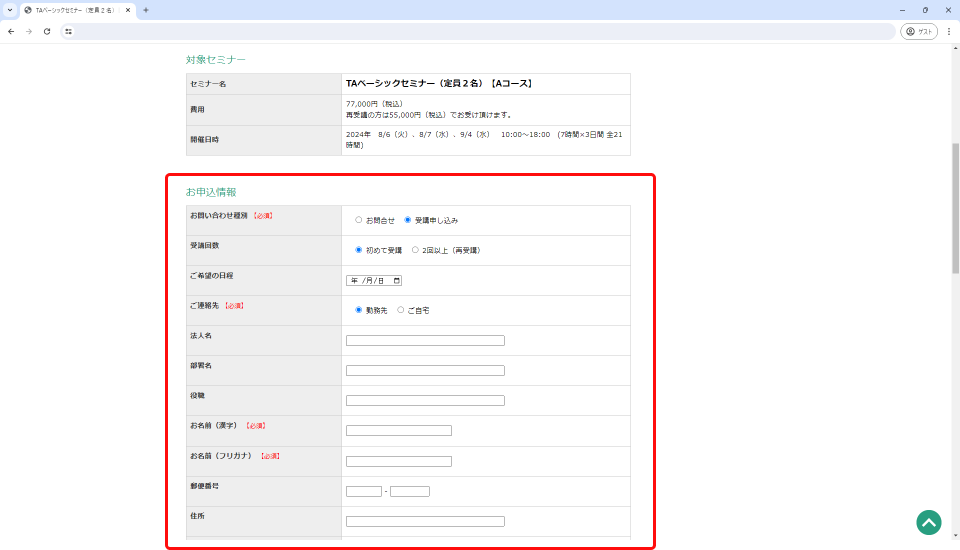The image size is (960, 550).
Task: Select the お問合せ radio button
Action: point(358,220)
